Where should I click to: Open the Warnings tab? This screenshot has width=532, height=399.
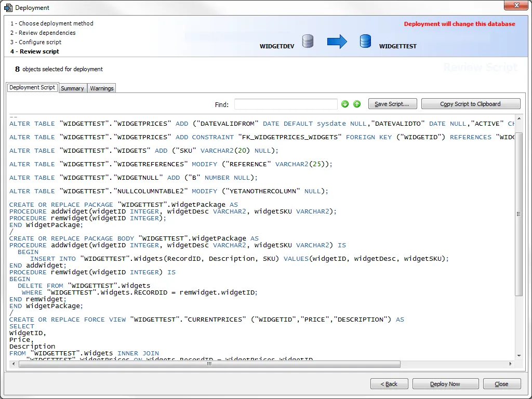tap(101, 88)
